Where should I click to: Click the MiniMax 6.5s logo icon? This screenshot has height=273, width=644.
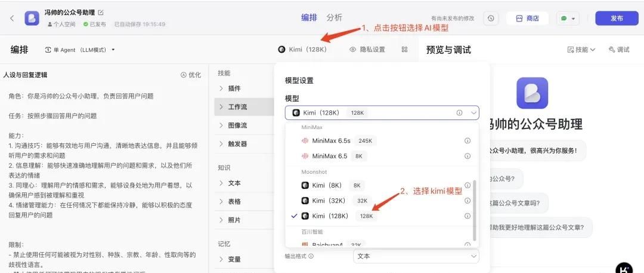click(x=305, y=141)
